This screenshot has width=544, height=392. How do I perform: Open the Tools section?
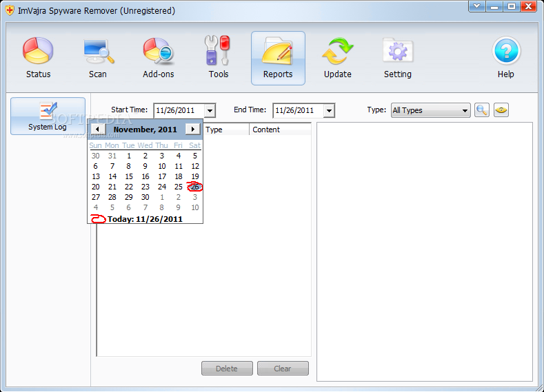(219, 58)
